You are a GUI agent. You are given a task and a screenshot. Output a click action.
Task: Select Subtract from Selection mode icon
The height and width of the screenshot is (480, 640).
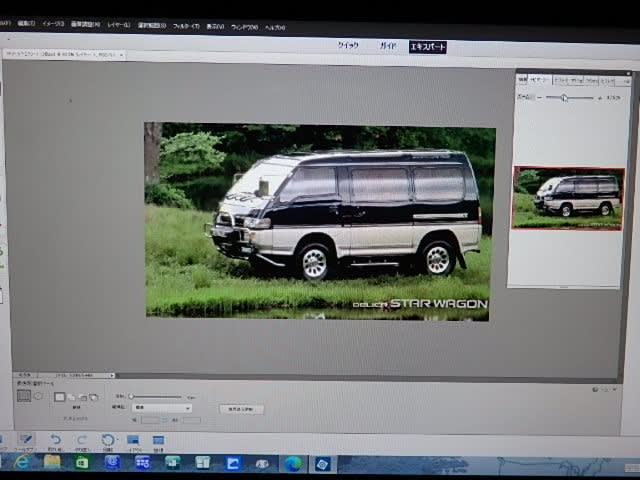click(x=83, y=397)
